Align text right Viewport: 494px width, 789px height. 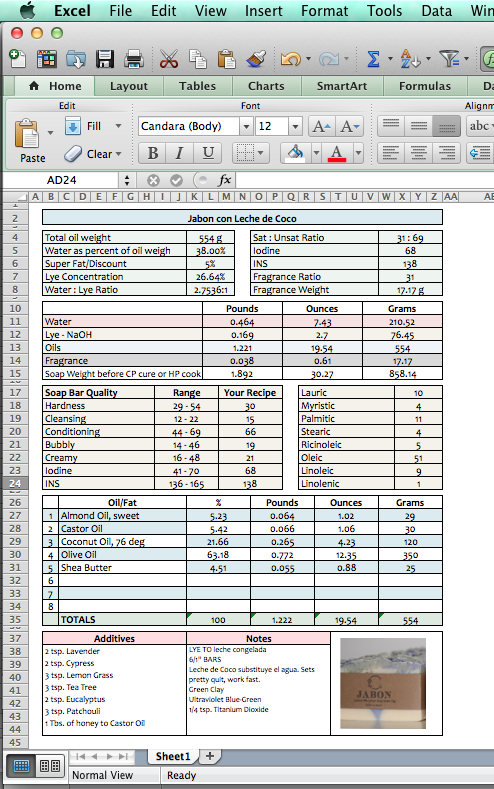447,153
